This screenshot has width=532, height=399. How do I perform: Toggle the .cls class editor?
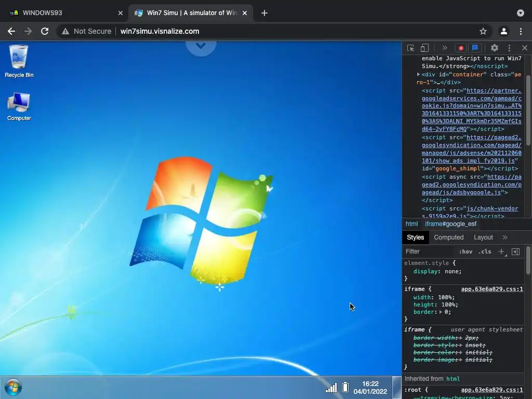pyautogui.click(x=485, y=251)
